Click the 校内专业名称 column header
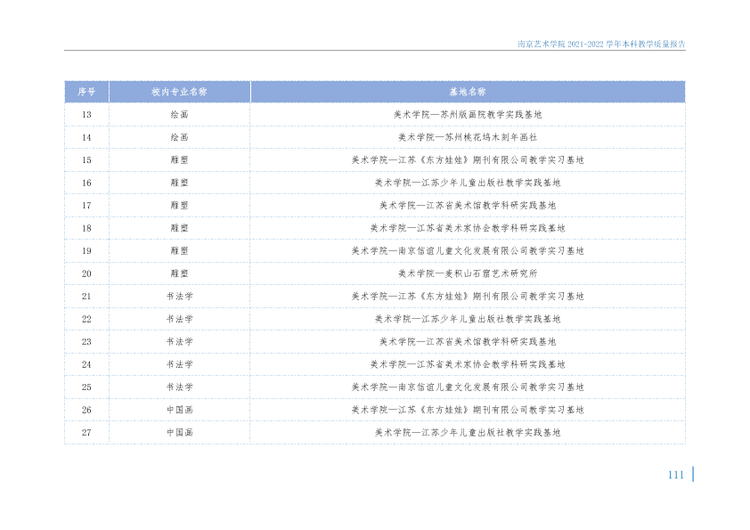Image resolution: width=750 pixels, height=530 pixels. [x=179, y=92]
